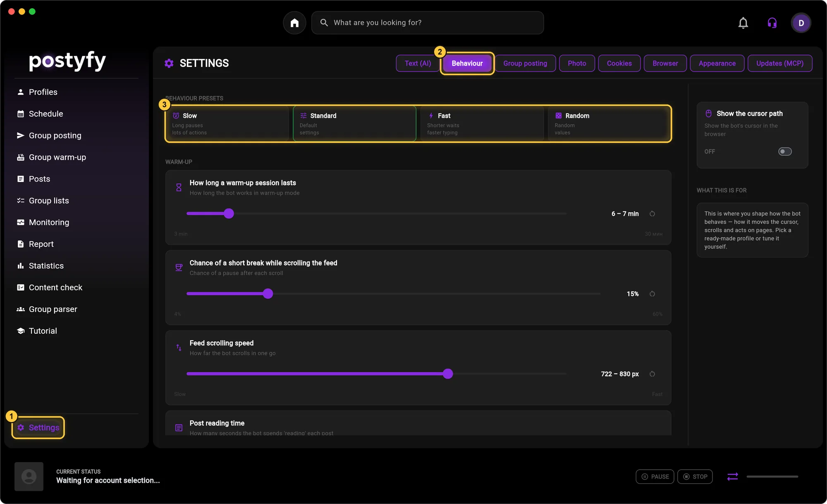Switch to the Appearance tab

pos(717,63)
